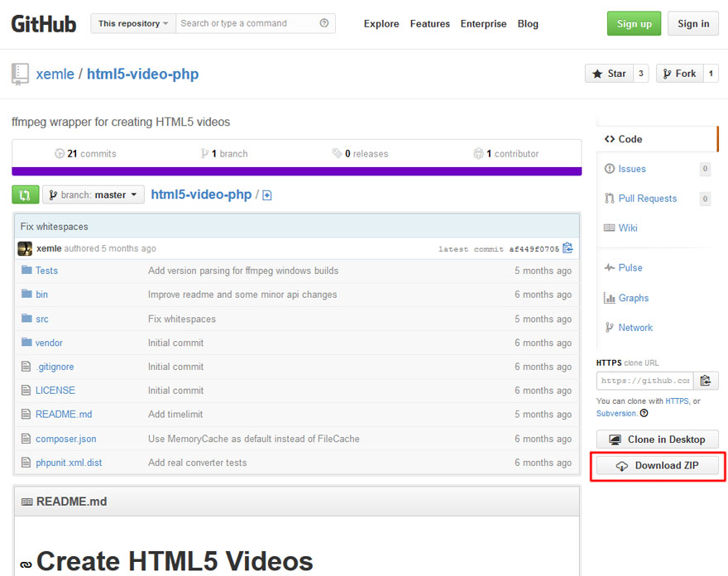The height and width of the screenshot is (576, 728).
Task: Click the HTTPS clone link
Action: [x=677, y=401]
